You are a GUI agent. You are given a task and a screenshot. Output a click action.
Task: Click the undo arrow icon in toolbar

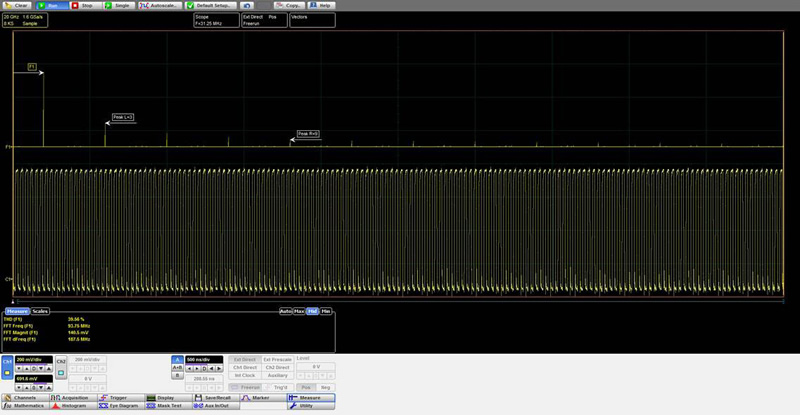point(247,5)
